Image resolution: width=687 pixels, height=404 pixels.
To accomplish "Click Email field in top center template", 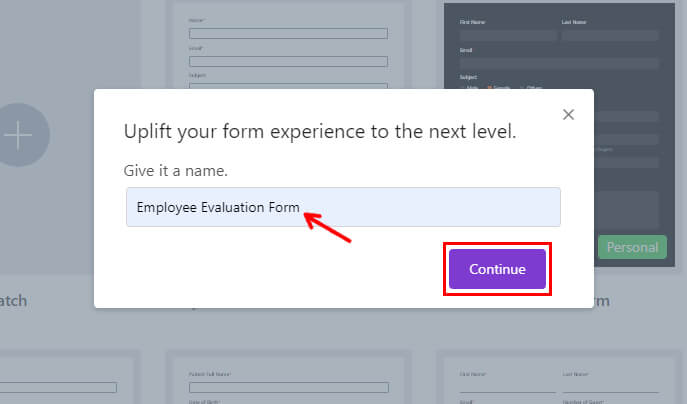I will click(288, 61).
